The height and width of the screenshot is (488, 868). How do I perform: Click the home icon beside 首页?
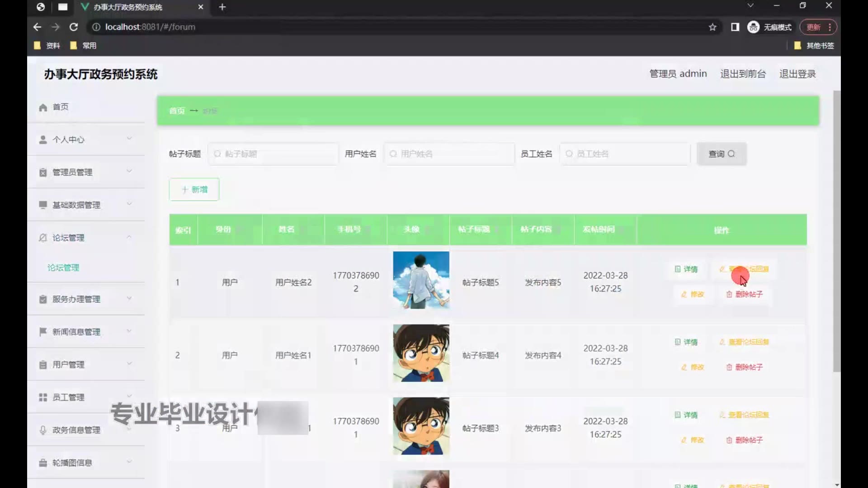coord(43,108)
